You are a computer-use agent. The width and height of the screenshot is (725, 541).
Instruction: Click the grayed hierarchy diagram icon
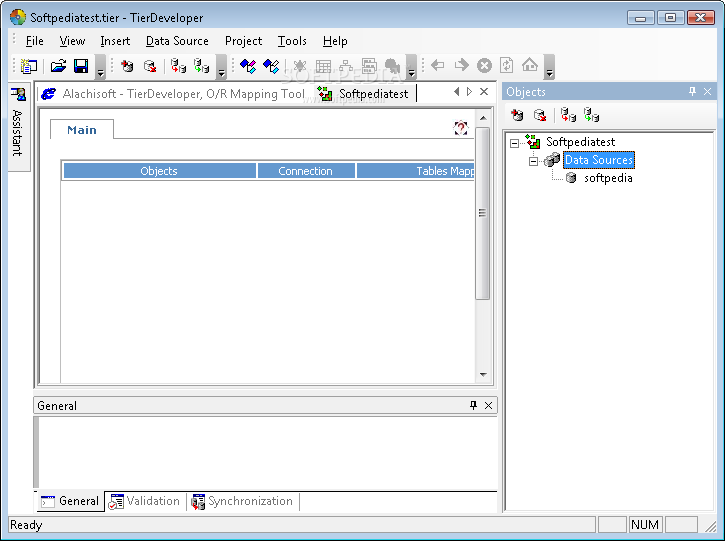(346, 66)
